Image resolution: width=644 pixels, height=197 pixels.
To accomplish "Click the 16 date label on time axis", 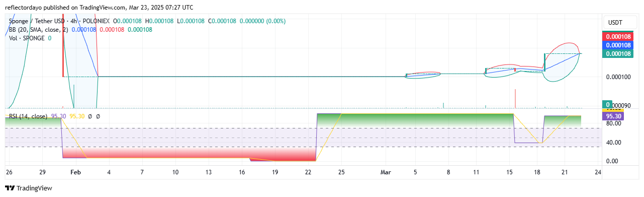I will (242, 172).
